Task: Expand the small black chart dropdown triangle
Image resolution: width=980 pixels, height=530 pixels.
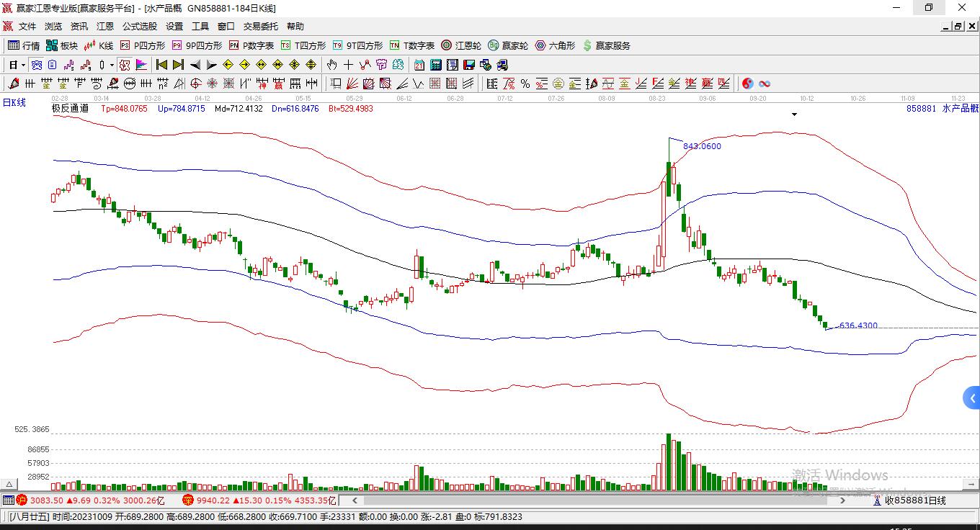Action: (795, 114)
